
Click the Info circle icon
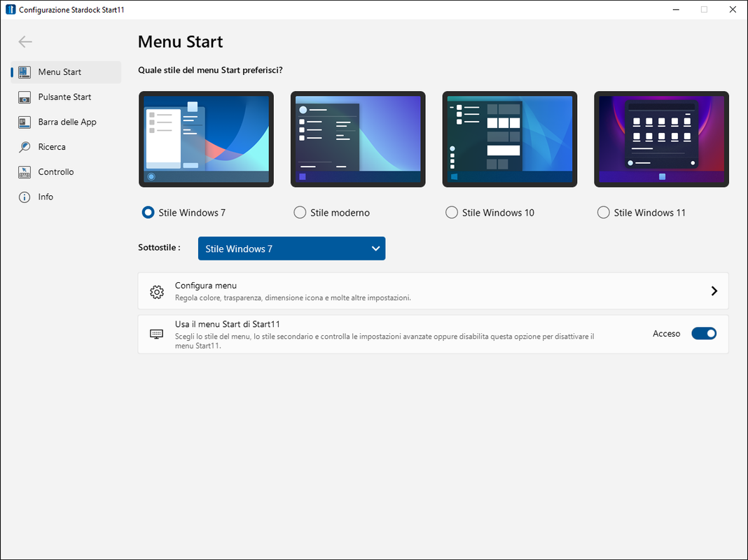click(25, 197)
